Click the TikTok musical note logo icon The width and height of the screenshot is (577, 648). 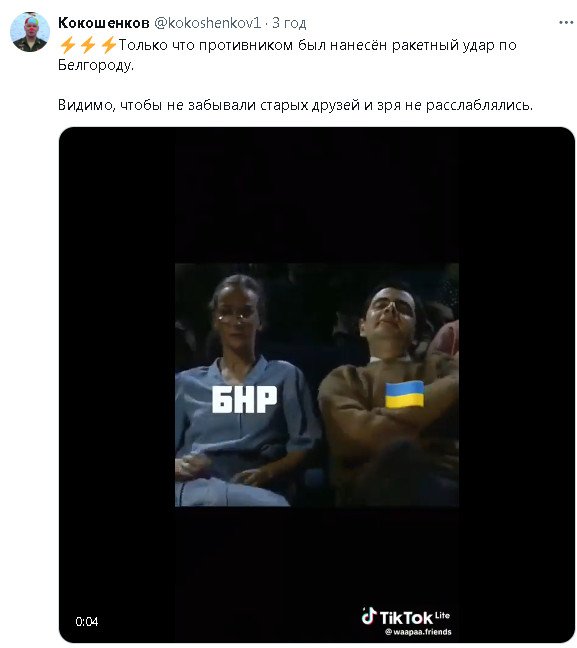[369, 616]
